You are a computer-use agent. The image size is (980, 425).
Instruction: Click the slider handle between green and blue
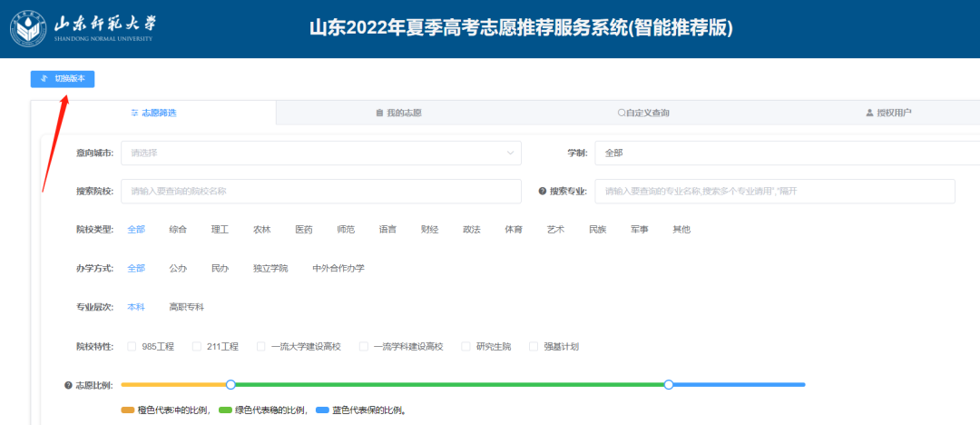click(x=669, y=384)
